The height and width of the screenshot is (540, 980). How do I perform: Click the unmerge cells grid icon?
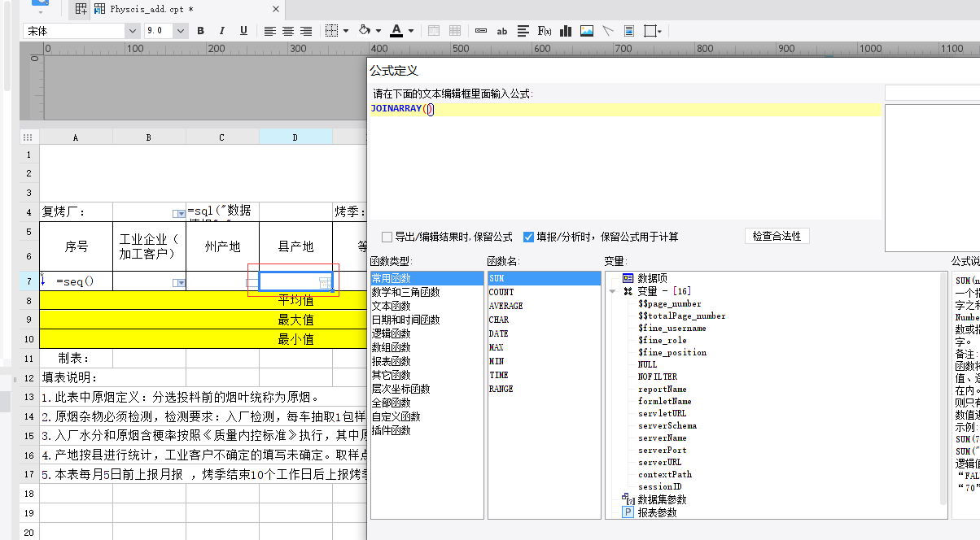[x=455, y=31]
